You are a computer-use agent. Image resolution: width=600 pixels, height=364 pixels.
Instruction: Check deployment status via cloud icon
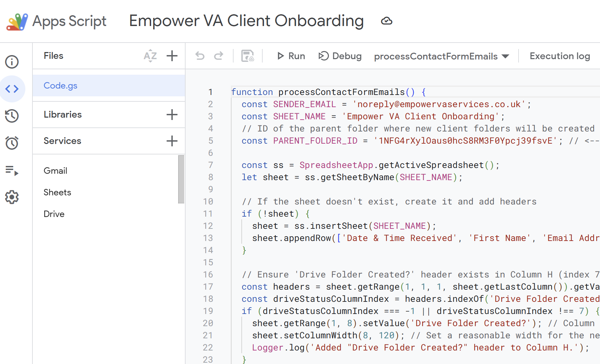coord(386,21)
